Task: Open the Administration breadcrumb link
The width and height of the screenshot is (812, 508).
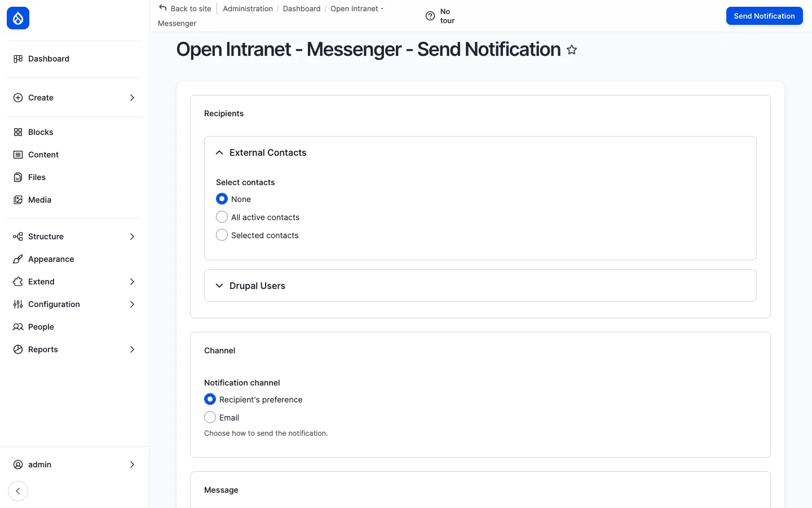Action: point(248,8)
